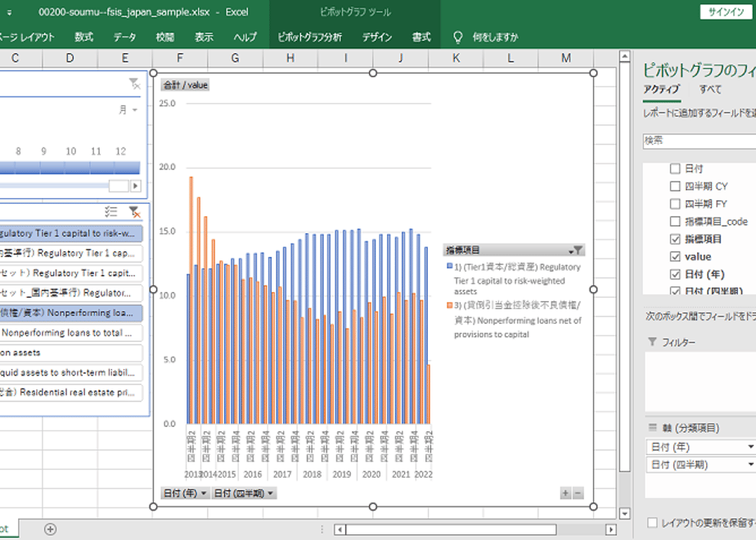The image size is (756, 540).
Task: Open 日付 (四半期) axis field dropdown in pane
Action: pos(750,465)
